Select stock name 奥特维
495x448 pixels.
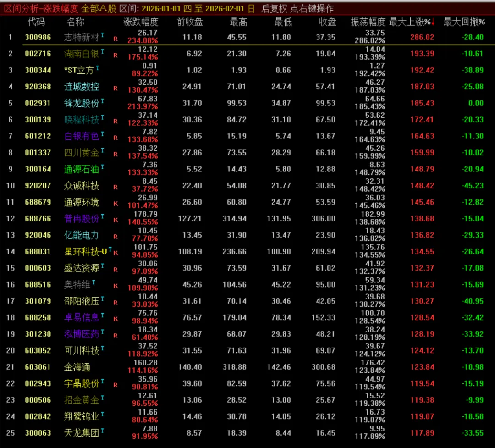pyautogui.click(x=77, y=285)
